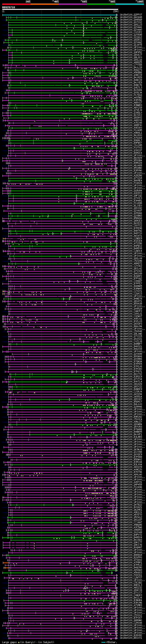Open hit UniRef100_Q94509
The height and width of the screenshot is (644, 146).
pos(131,20)
